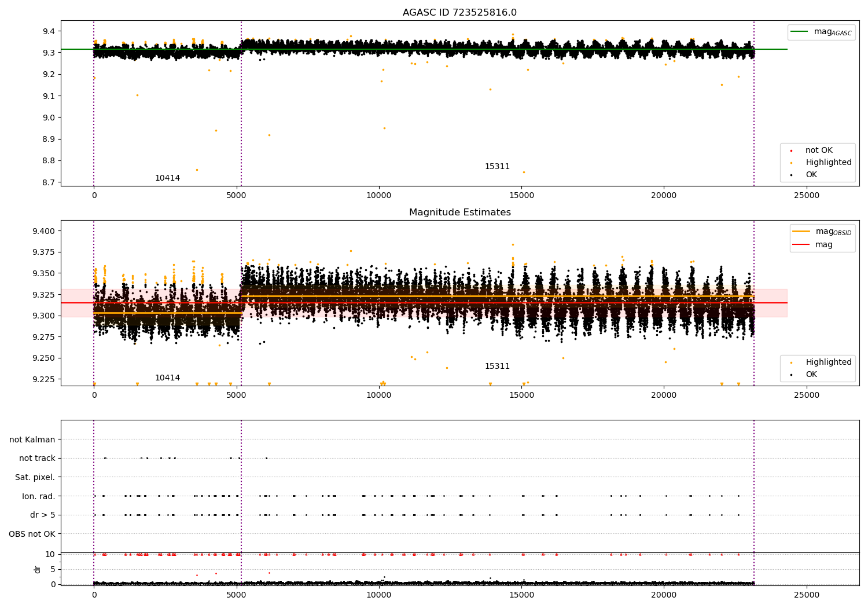Select the mag OBSID legend entry in middle panel
The height and width of the screenshot is (608, 868).
point(822,232)
